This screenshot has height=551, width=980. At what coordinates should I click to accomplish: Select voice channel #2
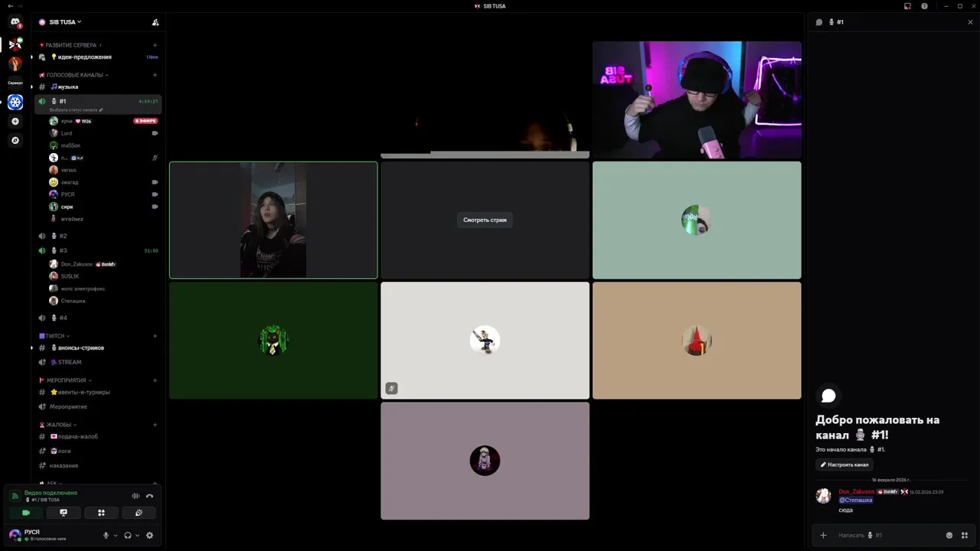(x=98, y=236)
